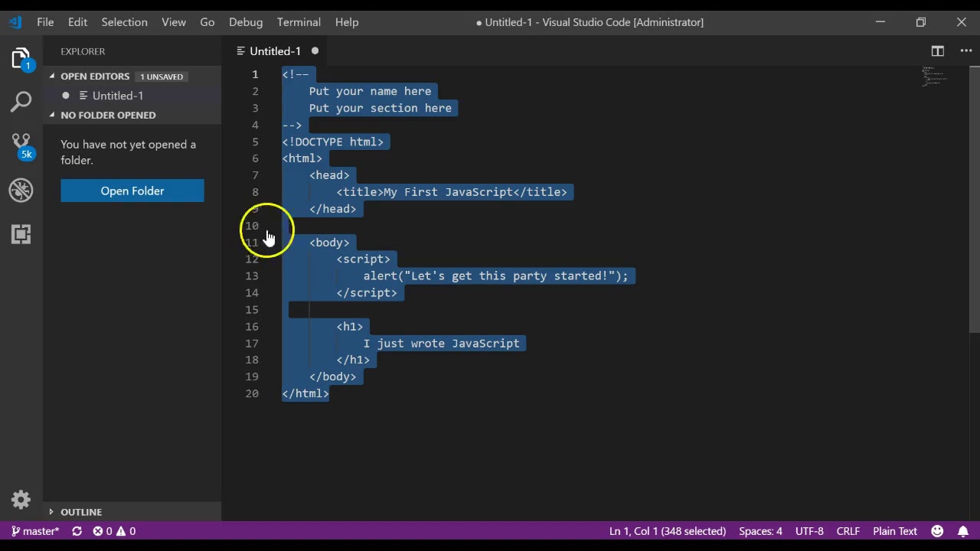The image size is (980, 551).
Task: Open the Source Control view icon
Action: [21, 145]
